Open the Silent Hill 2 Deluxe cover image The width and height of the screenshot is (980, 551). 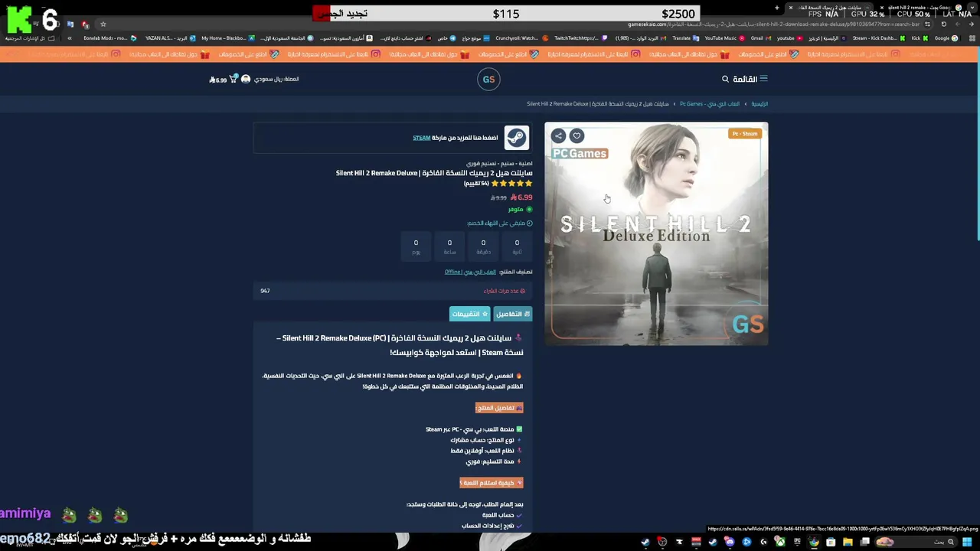[x=656, y=233]
